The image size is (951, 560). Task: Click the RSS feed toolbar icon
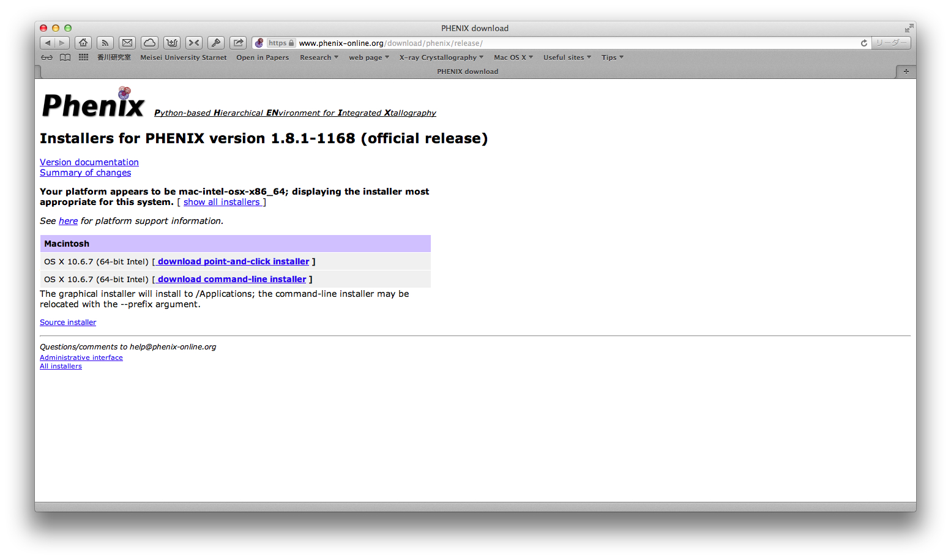(105, 43)
